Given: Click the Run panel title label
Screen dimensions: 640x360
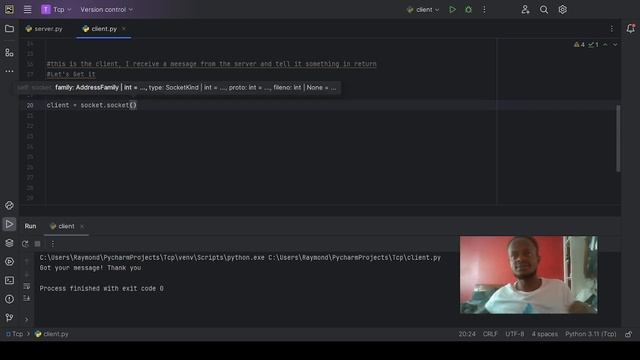Looking at the screenshot, I should 30,226.
